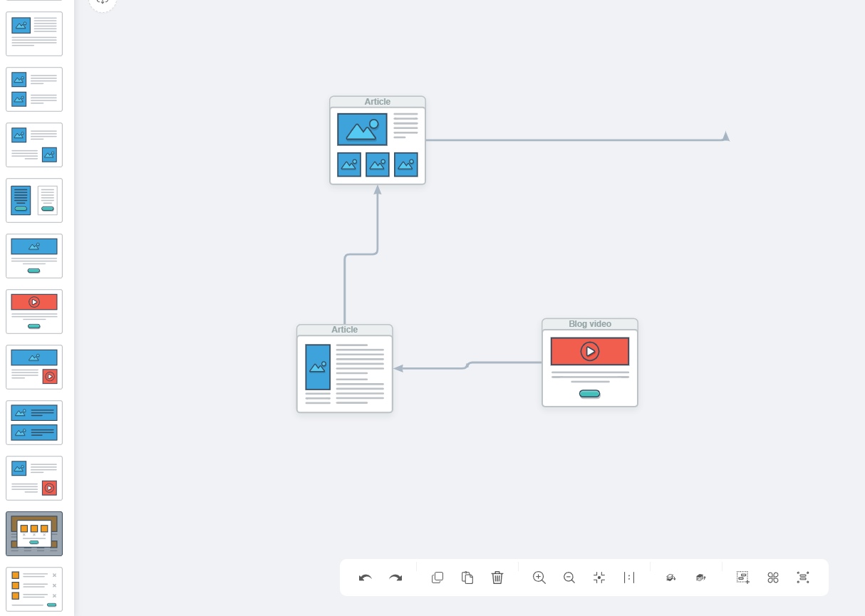Undo the last action
This screenshot has width=865, height=616.
pyautogui.click(x=366, y=578)
